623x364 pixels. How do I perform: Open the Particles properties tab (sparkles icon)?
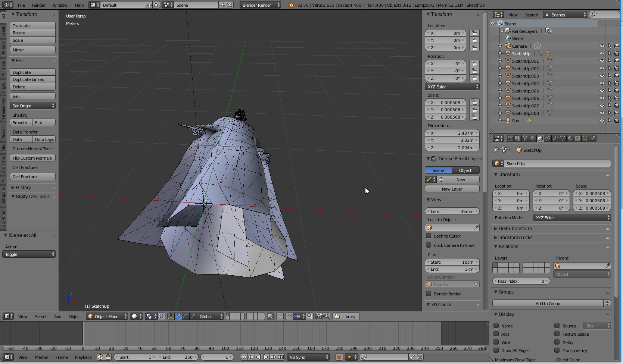pyautogui.click(x=585, y=138)
